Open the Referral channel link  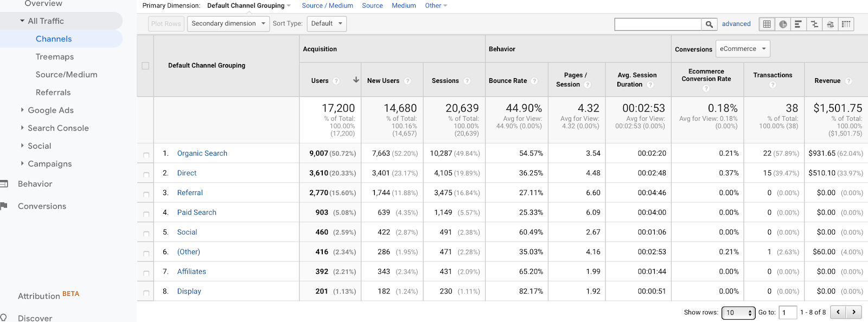click(x=190, y=192)
